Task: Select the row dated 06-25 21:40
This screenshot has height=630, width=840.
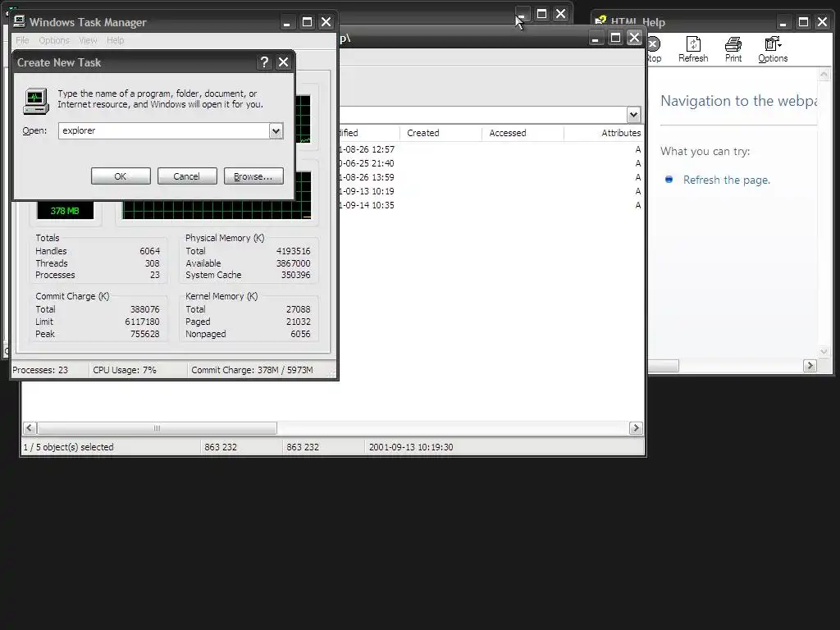Action: 491,163
